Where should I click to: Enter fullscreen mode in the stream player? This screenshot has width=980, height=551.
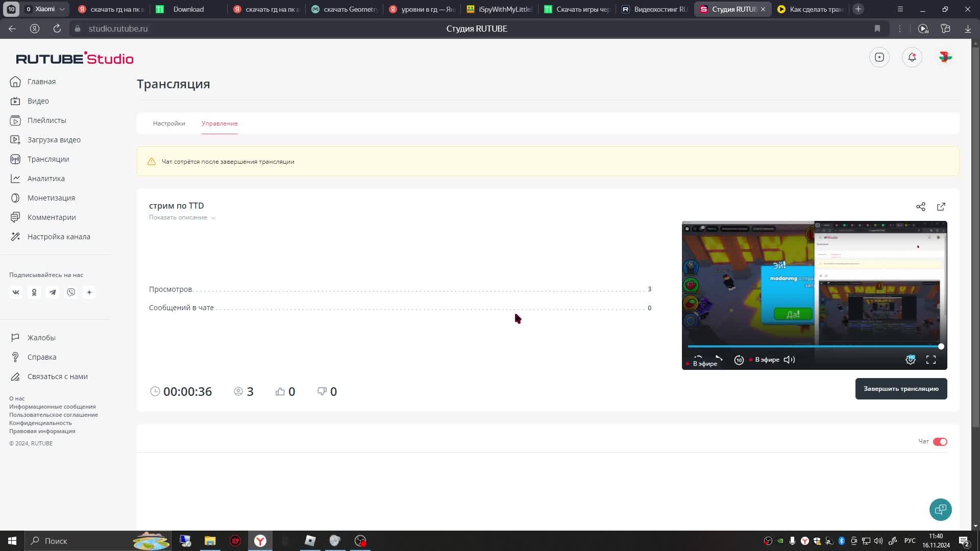point(930,360)
